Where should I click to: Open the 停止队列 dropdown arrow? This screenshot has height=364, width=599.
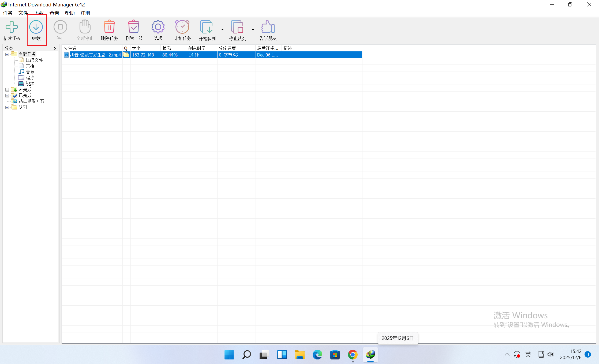[x=253, y=29]
